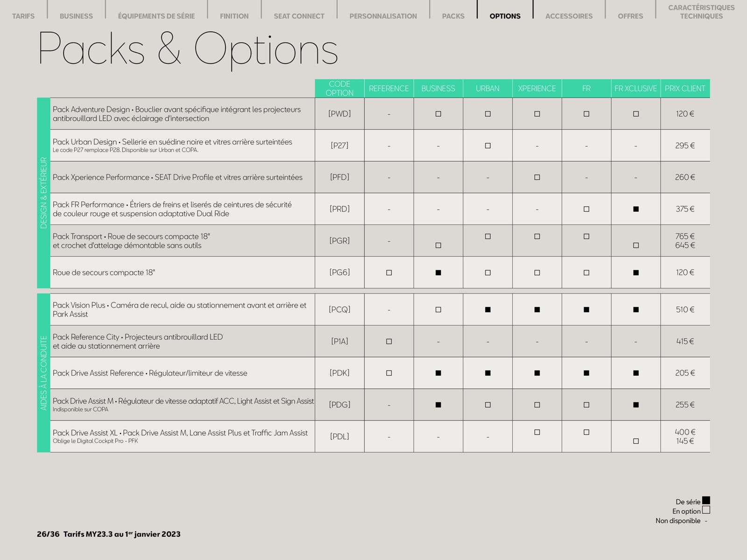Click the P27 option box under URBAN
Image resolution: width=747 pixels, height=560 pixels.
tap(488, 146)
